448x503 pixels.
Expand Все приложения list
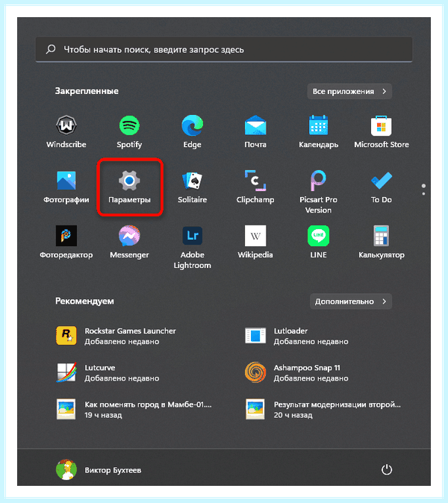point(349,92)
